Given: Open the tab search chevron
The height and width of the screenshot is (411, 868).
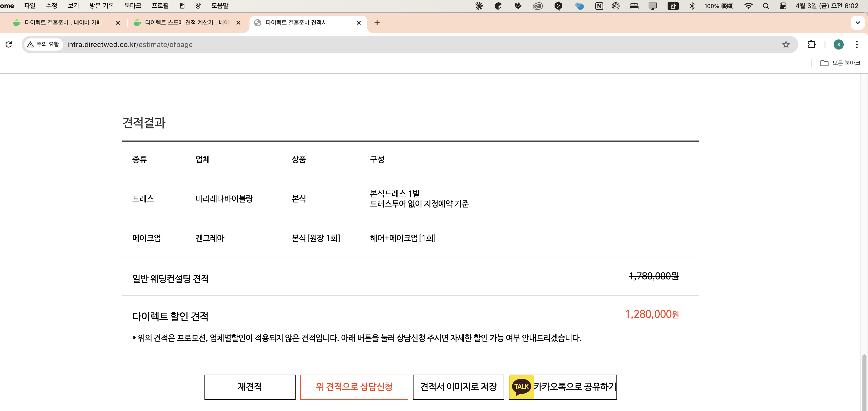Looking at the screenshot, I should point(858,22).
